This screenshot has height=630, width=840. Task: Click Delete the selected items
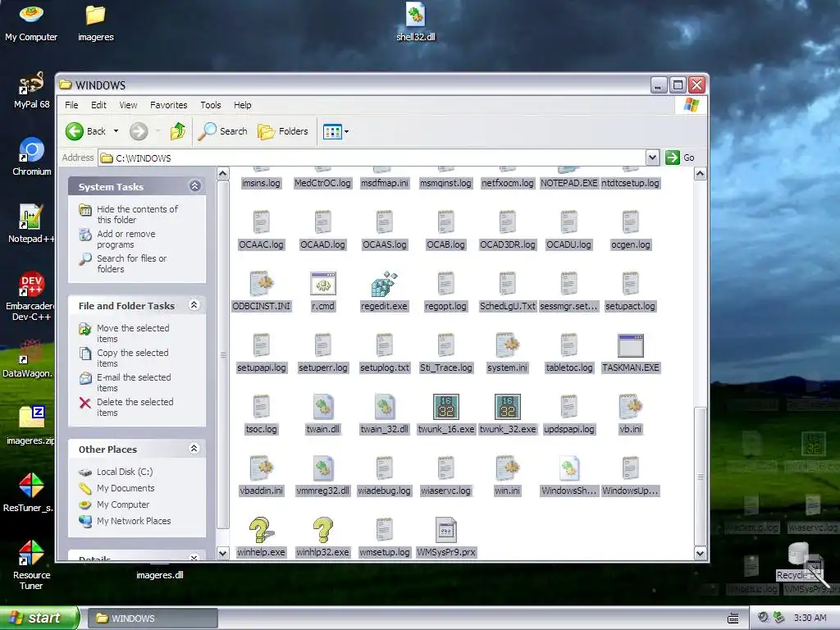pos(135,407)
